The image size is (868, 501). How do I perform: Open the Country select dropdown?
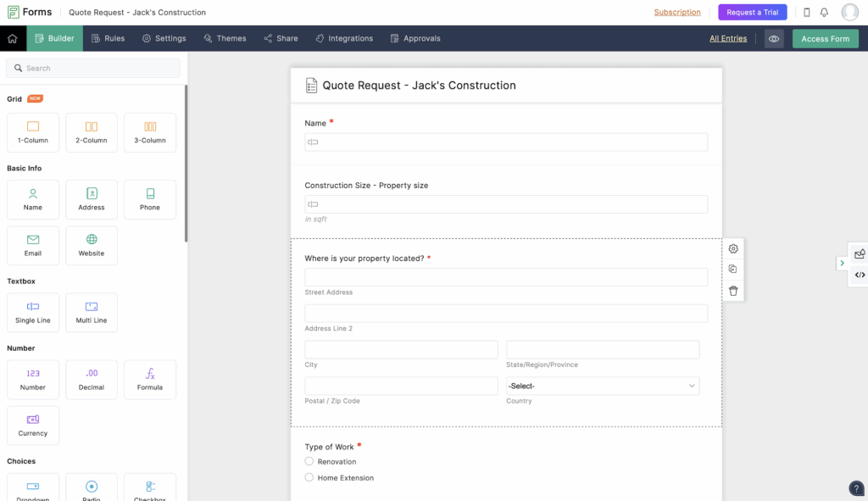603,386
